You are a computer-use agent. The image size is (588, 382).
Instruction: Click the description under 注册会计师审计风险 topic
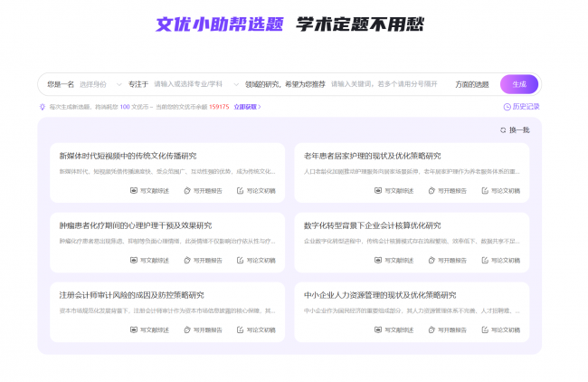[x=167, y=310]
